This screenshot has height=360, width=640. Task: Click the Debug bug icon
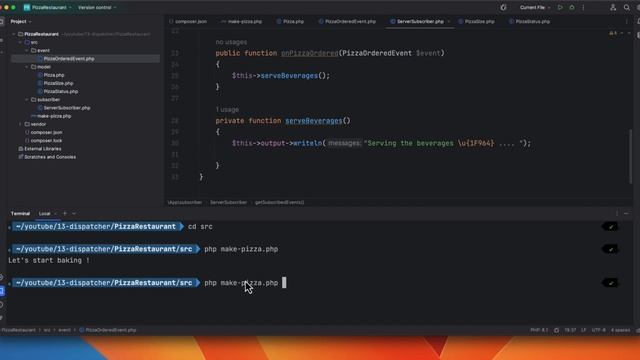572,7
